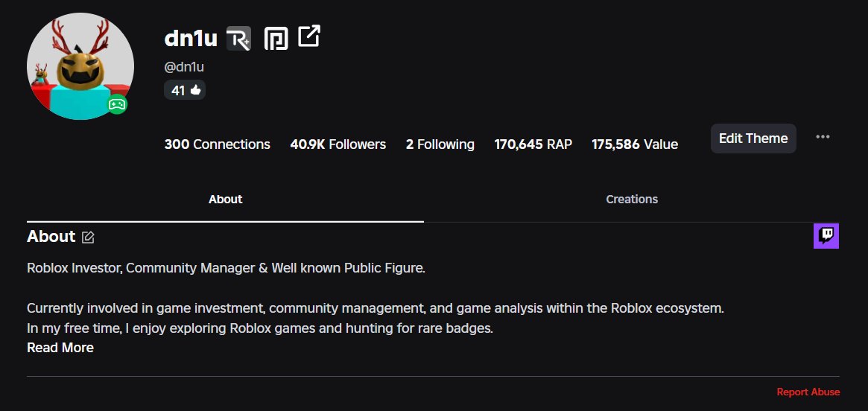Click the @dn1u username handle
The width and height of the screenshot is (868, 411).
[x=184, y=68]
